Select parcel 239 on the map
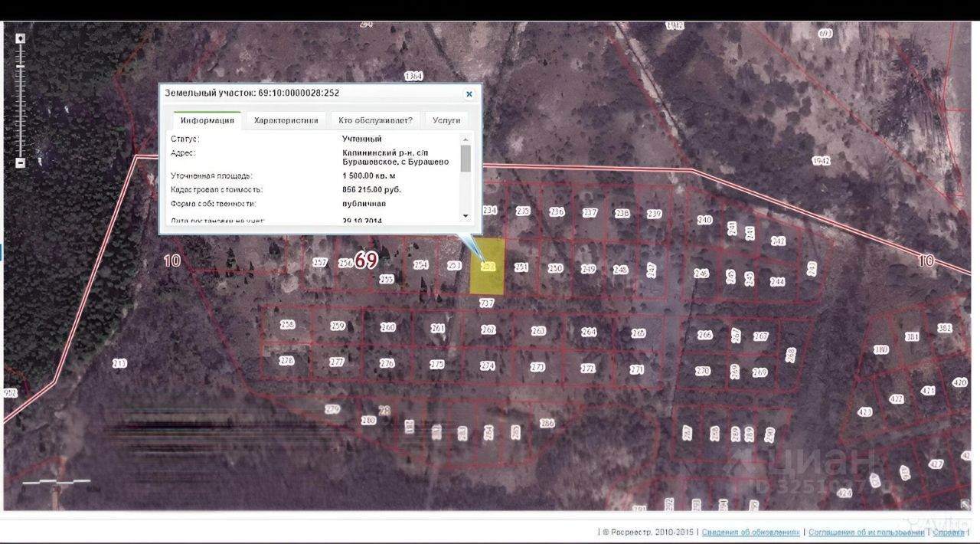This screenshot has width=980, height=544. tap(654, 214)
